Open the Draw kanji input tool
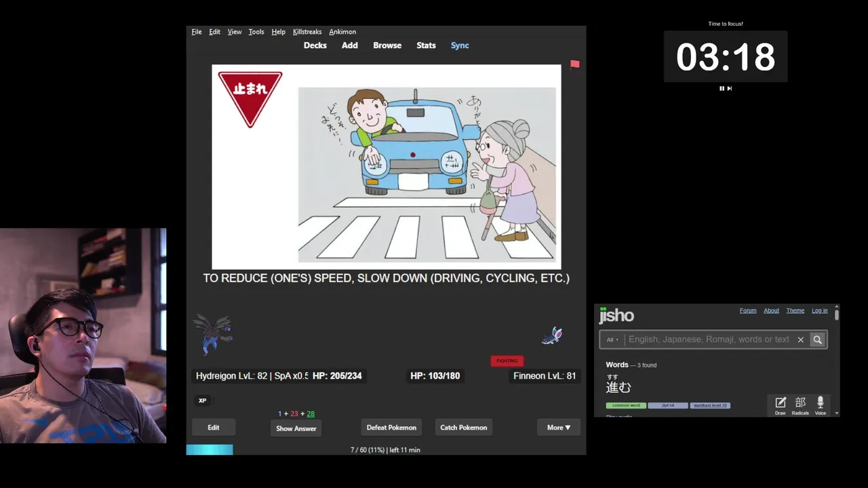Viewport: 868px width, 488px height. [x=781, y=406]
